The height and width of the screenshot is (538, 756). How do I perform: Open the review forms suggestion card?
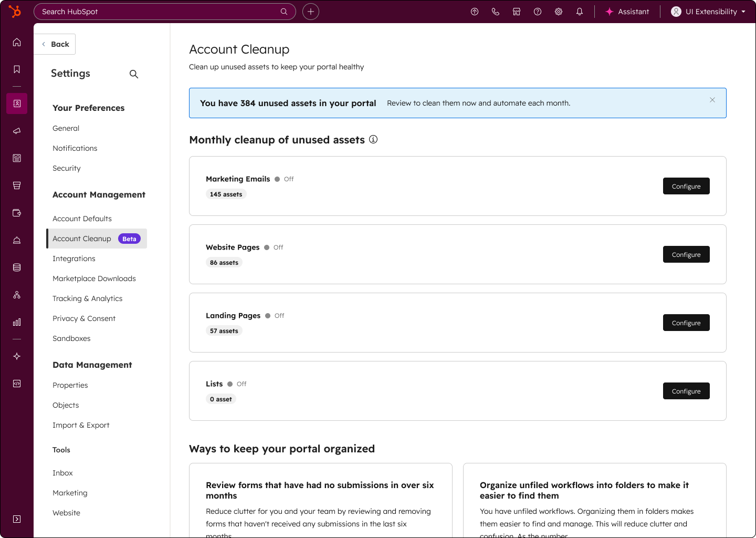(x=321, y=500)
